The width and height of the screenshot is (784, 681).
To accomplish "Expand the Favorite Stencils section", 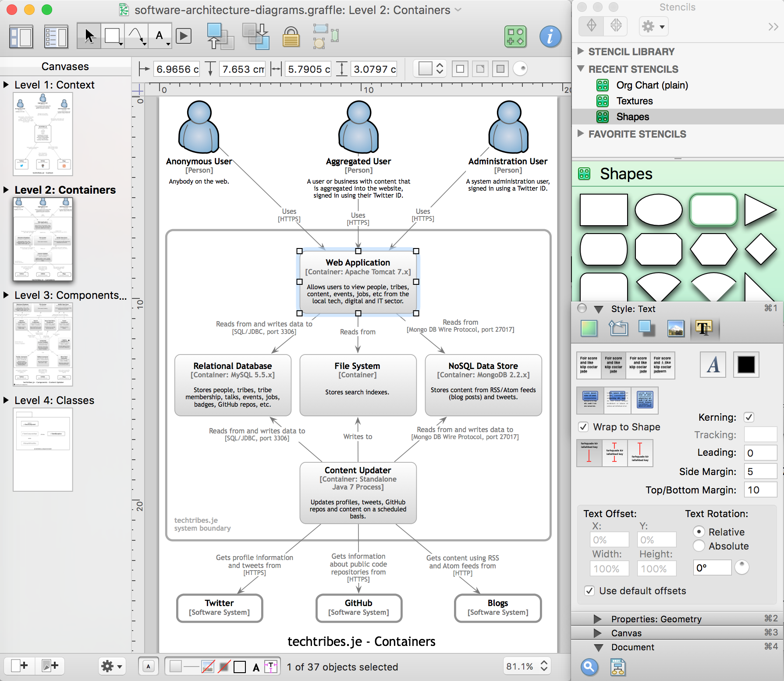I will coord(581,134).
